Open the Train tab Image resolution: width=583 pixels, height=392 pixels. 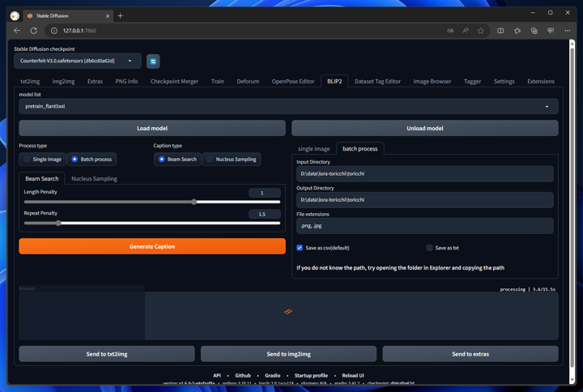click(218, 81)
